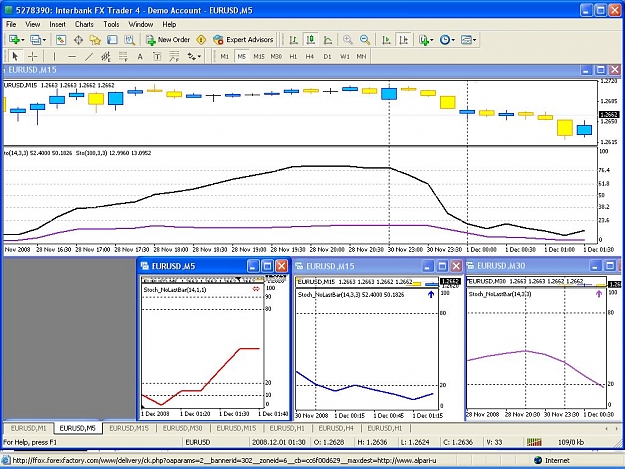Select the Fibonacci retracement tool
This screenshot has width=625, height=469.
[123, 57]
